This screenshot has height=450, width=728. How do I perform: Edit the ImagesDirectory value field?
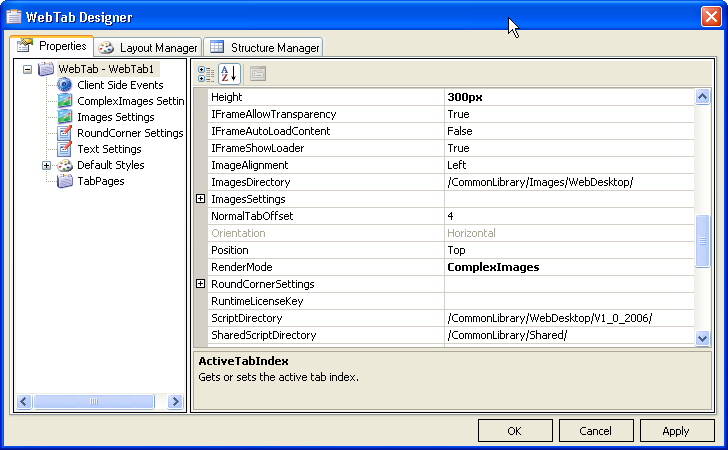tap(568, 182)
